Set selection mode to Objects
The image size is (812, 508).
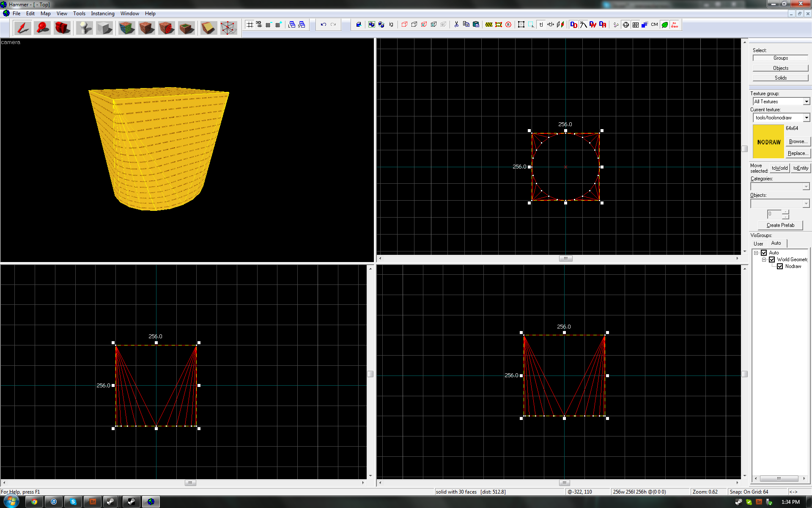click(x=780, y=68)
